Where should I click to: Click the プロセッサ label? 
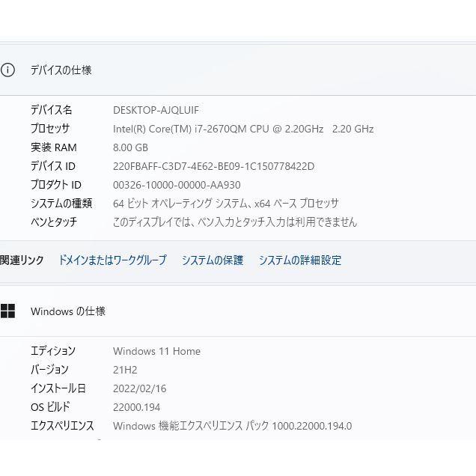[50, 129]
